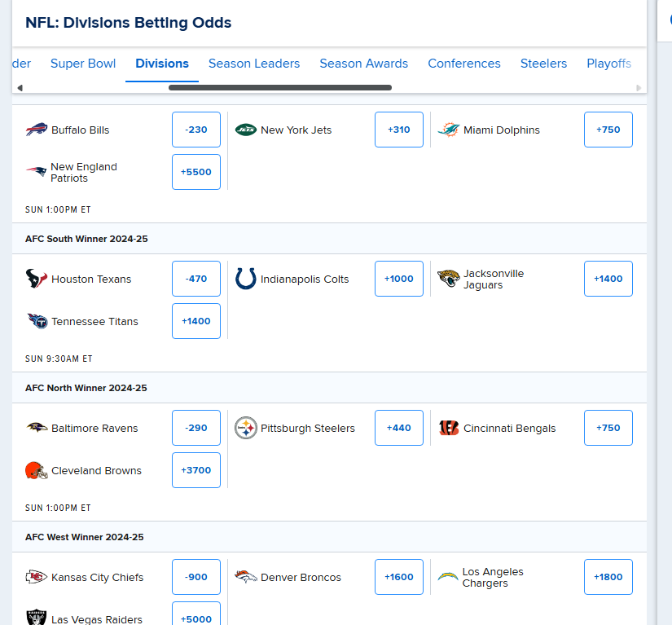The height and width of the screenshot is (625, 672).
Task: Pick Tennessee Titans +1400 odds
Action: tap(196, 321)
